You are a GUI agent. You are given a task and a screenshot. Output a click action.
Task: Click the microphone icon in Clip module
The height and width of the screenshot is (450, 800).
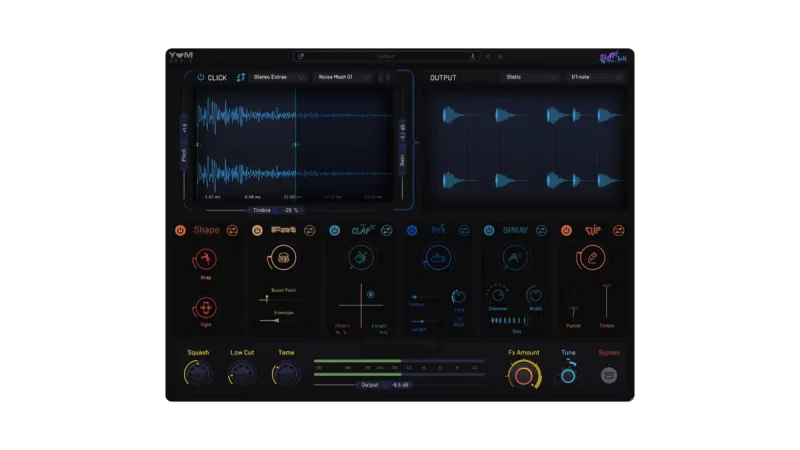(x=591, y=258)
